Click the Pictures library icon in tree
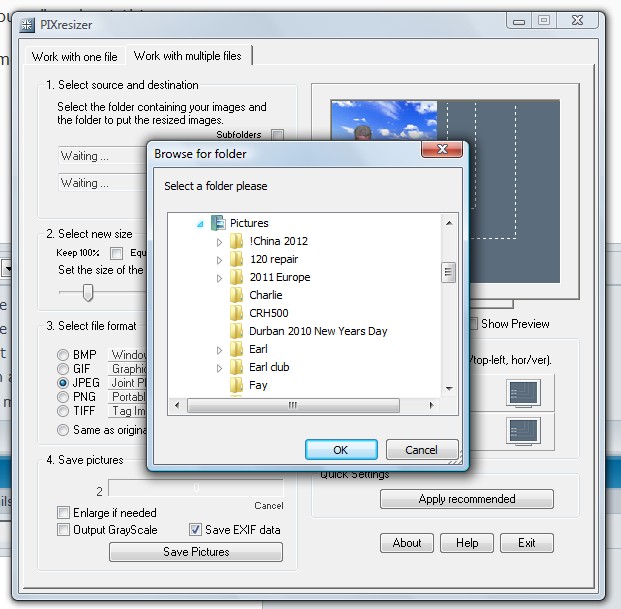 click(x=218, y=223)
